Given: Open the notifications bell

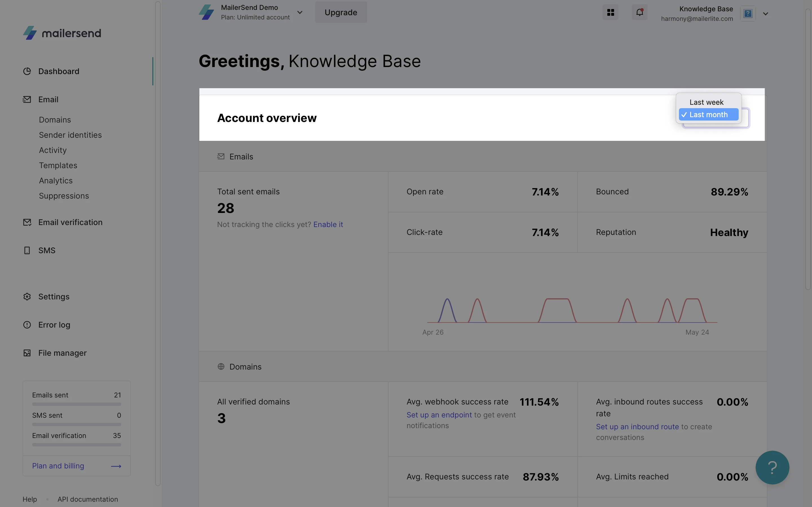Looking at the screenshot, I should pos(639,12).
